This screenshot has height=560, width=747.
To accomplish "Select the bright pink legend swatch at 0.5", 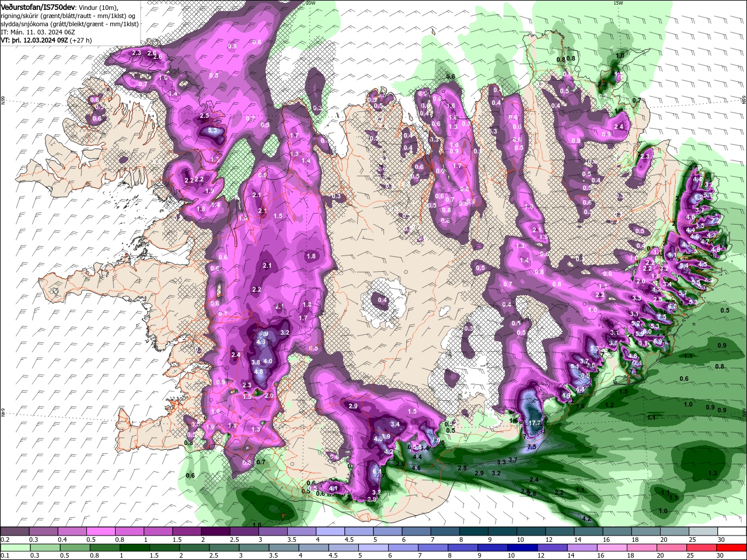I will [100, 531].
